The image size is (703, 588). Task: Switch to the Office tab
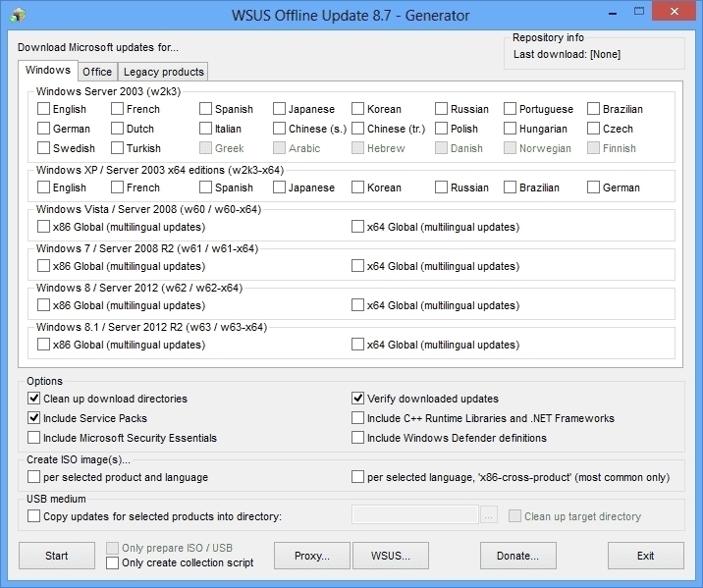click(97, 72)
